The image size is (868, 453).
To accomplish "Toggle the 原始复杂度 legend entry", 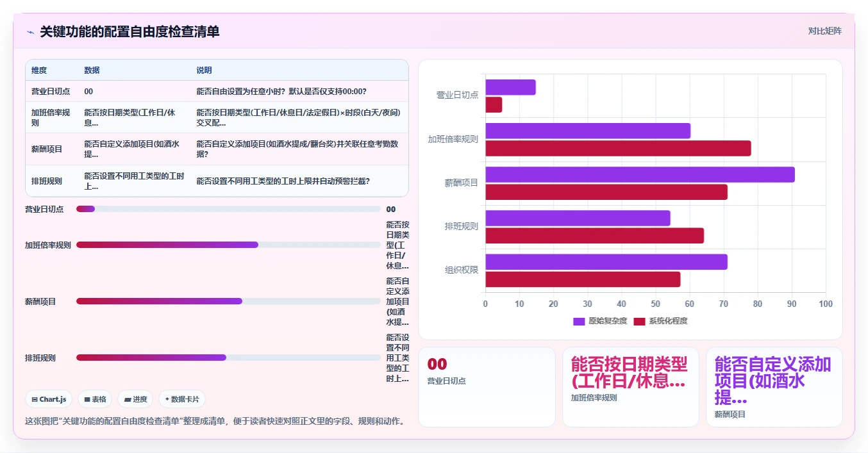I will click(x=600, y=321).
